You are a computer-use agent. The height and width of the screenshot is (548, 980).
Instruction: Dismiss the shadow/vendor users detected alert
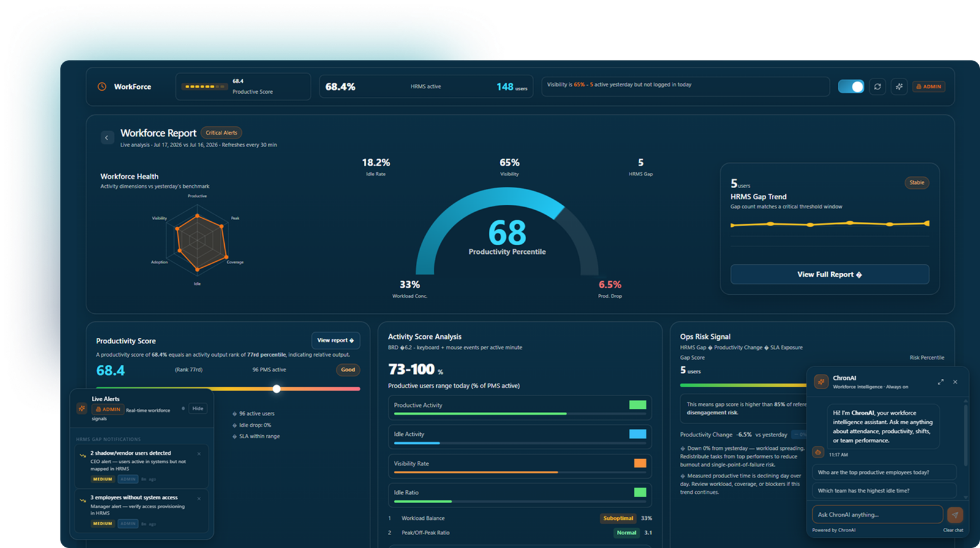point(199,454)
